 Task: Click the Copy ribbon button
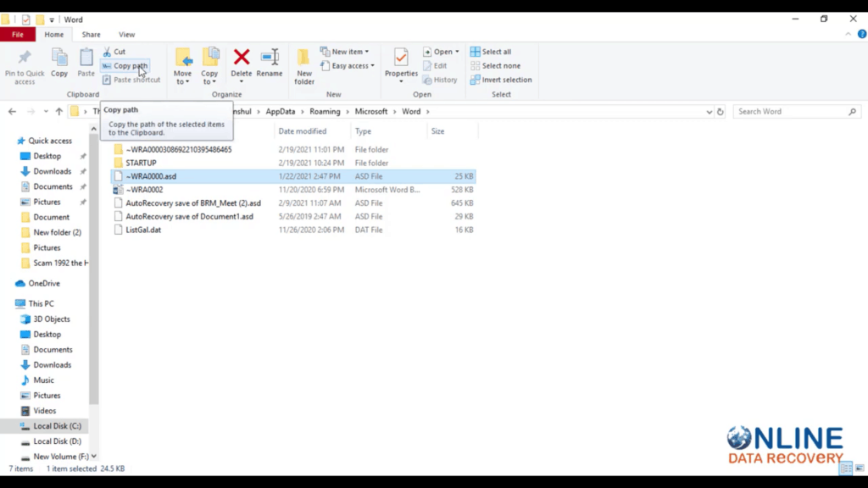[59, 63]
